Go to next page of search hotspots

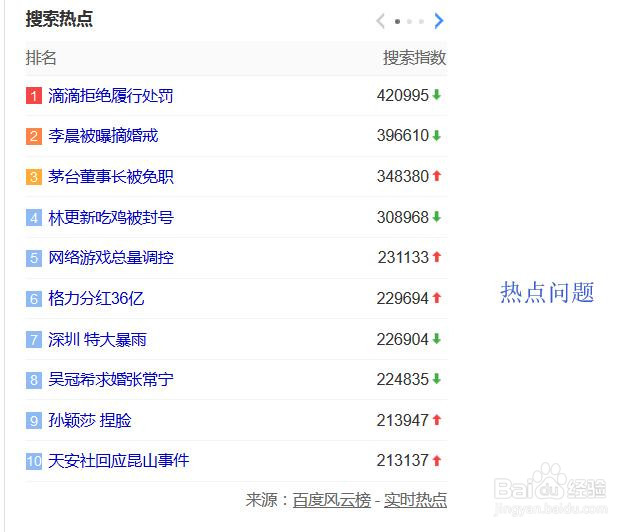tap(439, 21)
